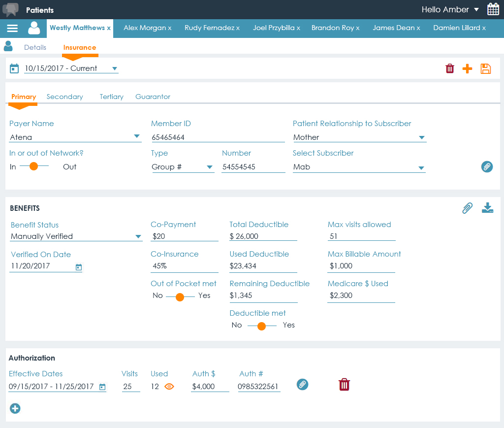Click the Member ID input field
The height and width of the screenshot is (428, 504).
tap(218, 137)
